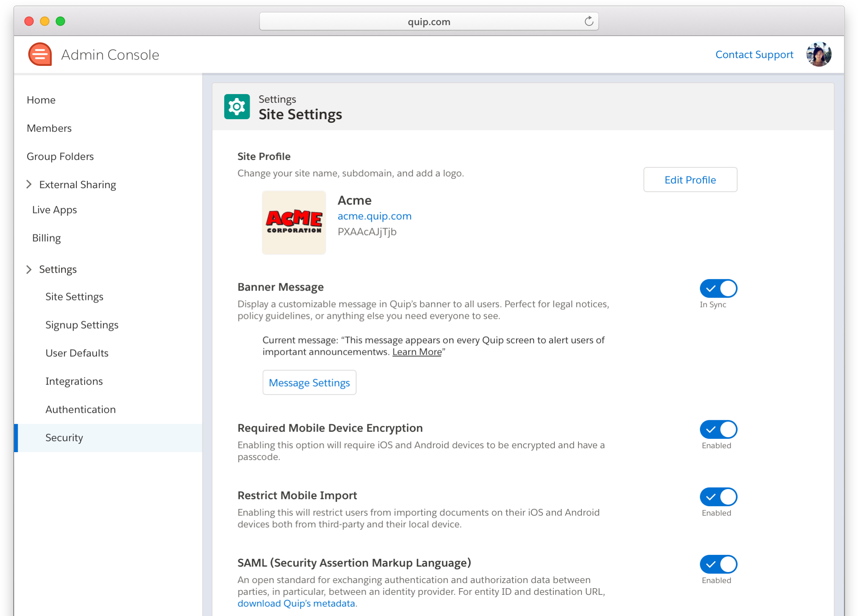Click the site ID text PXAAcAJjTjb

[367, 232]
